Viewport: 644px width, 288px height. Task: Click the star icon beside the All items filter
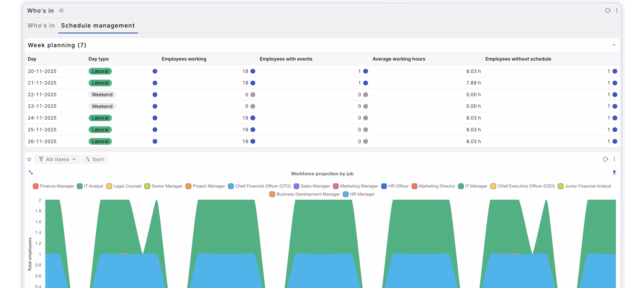(29, 159)
